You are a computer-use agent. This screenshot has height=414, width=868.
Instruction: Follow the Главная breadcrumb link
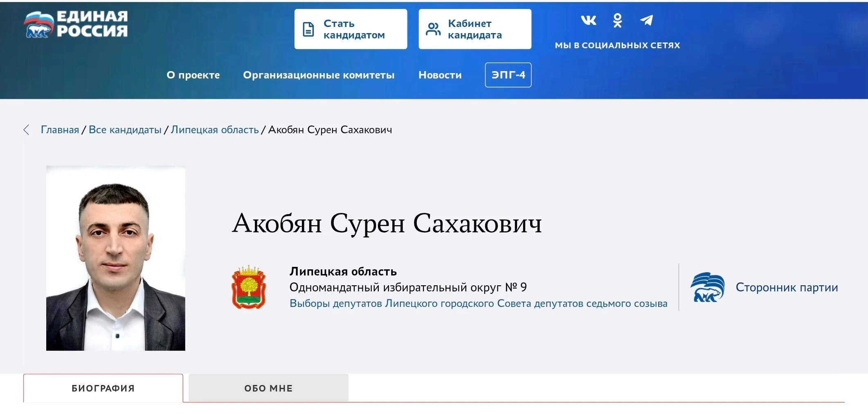(x=60, y=130)
